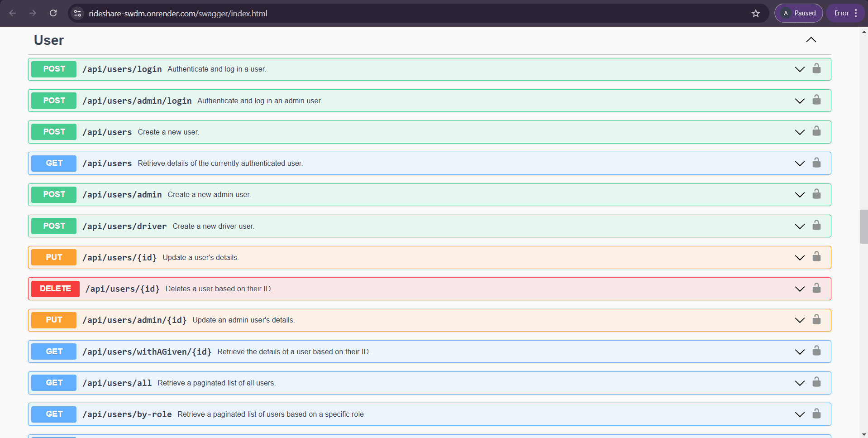The height and width of the screenshot is (438, 868).
Task: Expand GET /api/users chevron
Action: (800, 164)
